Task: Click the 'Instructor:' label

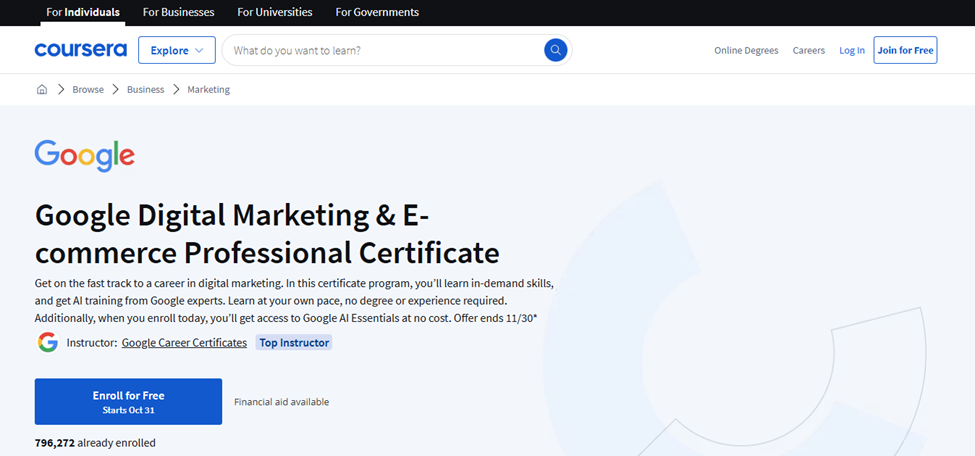Action: point(92,342)
